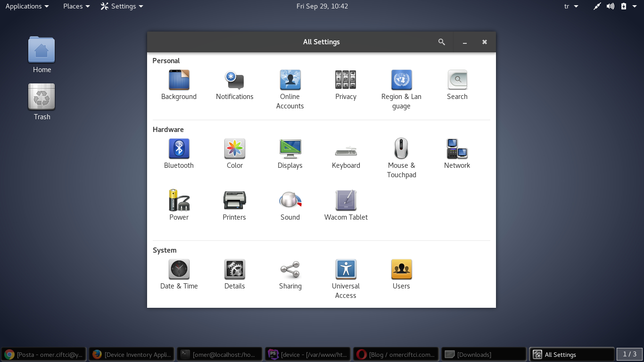This screenshot has height=362, width=644.
Task: Open the Places dropdown menu
Action: 76,6
